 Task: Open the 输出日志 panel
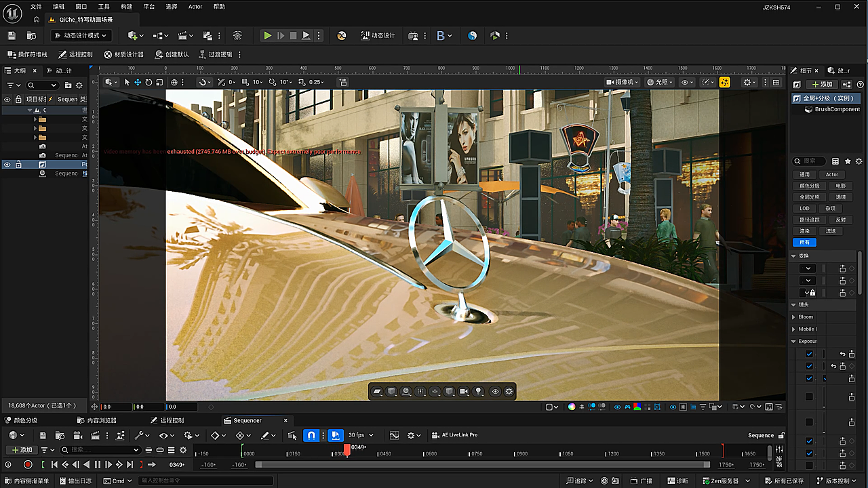[x=75, y=481]
